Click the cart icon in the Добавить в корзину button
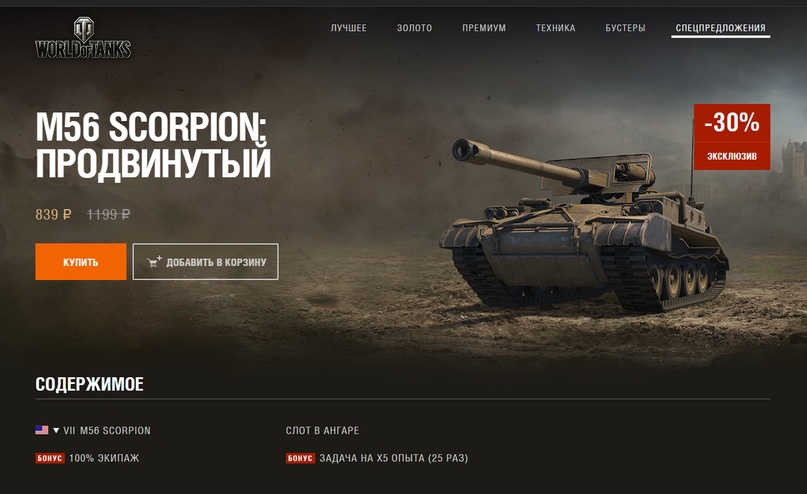The height and width of the screenshot is (494, 807). tap(154, 262)
